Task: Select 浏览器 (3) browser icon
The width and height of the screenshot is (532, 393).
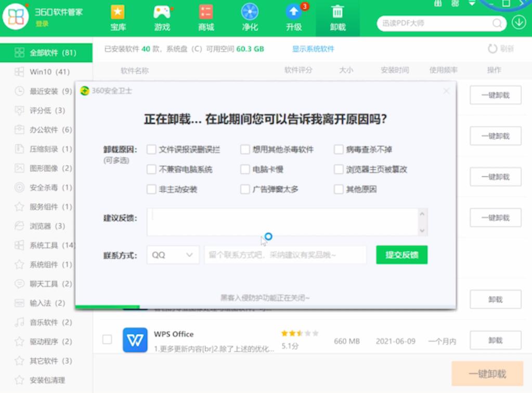Action: (x=19, y=226)
